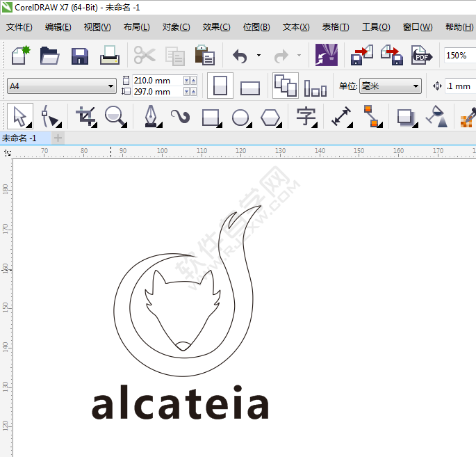This screenshot has width=476, height=457.
Task: Select the Drop Shadow tool
Action: click(x=407, y=118)
